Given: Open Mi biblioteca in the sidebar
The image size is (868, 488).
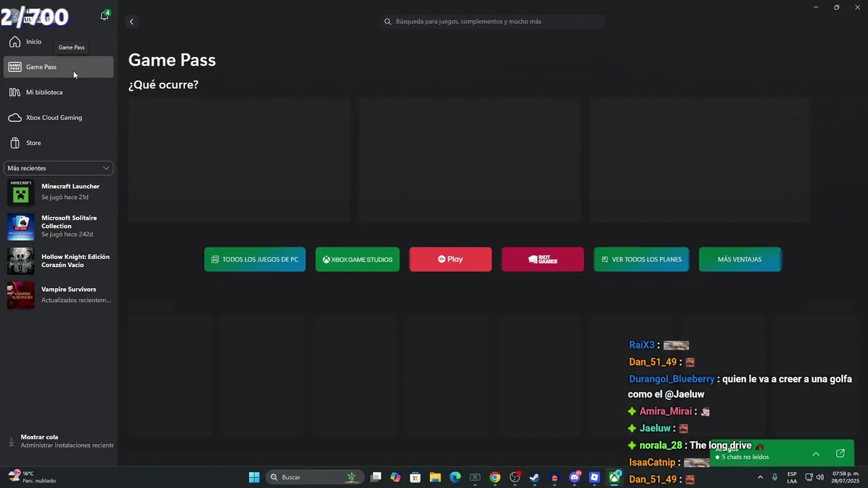Looking at the screenshot, I should tap(58, 92).
